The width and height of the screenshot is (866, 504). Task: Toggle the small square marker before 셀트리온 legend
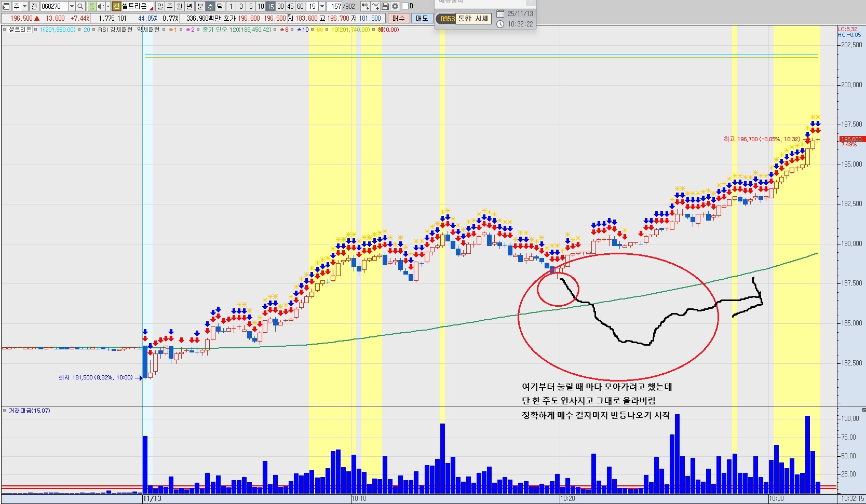(x=5, y=30)
